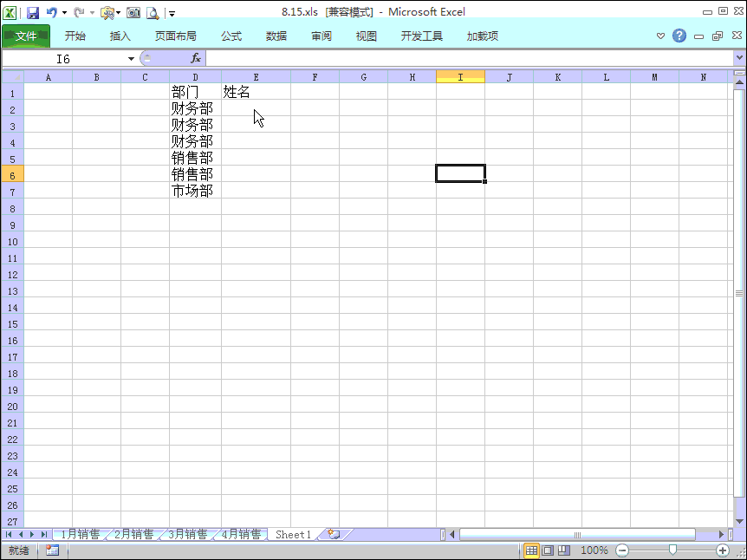
Task: Select the row 6 header
Action: [13, 175]
